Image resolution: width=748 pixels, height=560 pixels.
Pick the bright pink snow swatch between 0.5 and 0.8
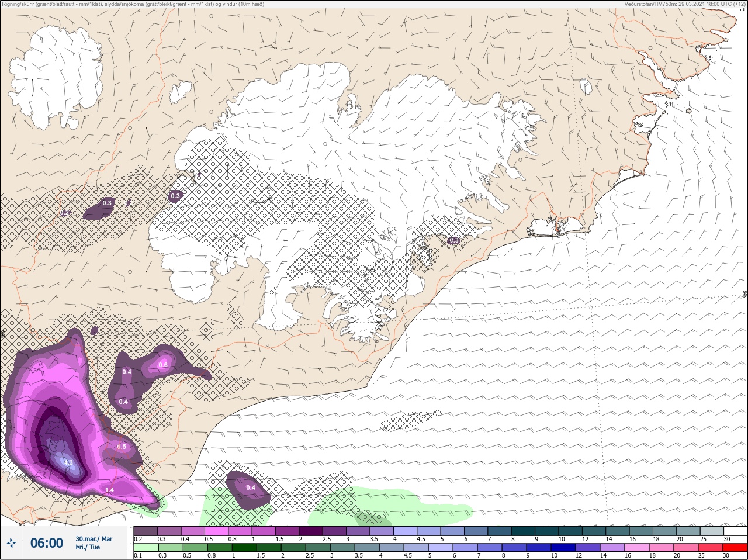pyautogui.click(x=216, y=531)
